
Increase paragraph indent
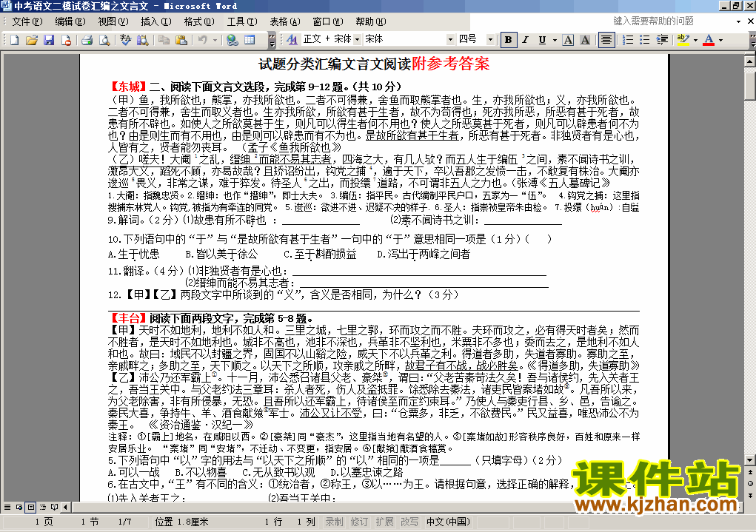(662, 39)
